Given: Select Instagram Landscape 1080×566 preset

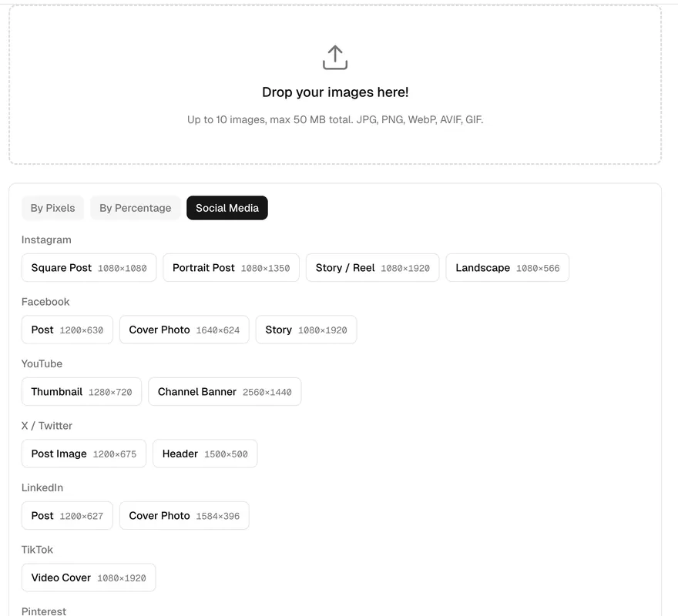Looking at the screenshot, I should [508, 268].
